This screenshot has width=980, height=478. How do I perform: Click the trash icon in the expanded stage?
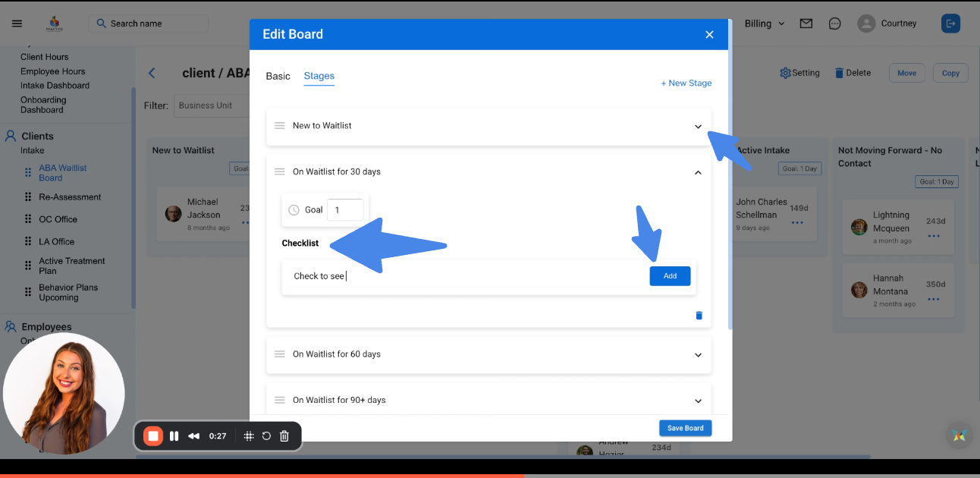point(699,316)
